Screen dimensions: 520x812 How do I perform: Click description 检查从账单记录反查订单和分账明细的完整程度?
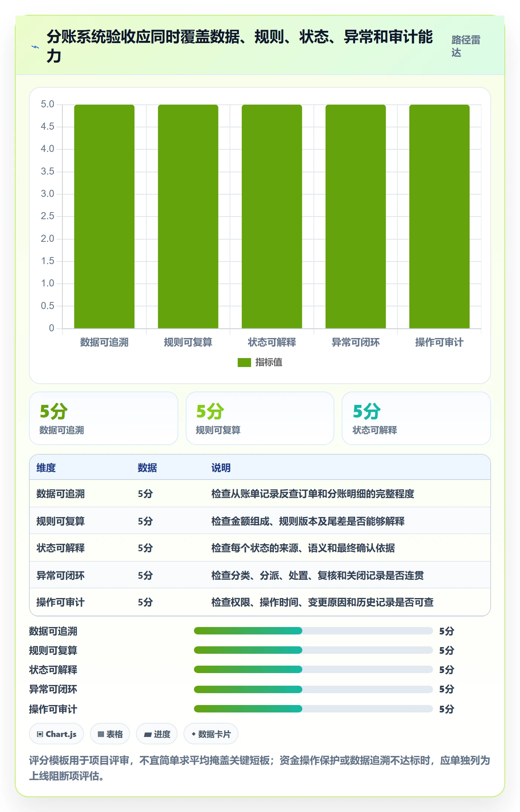pyautogui.click(x=313, y=494)
